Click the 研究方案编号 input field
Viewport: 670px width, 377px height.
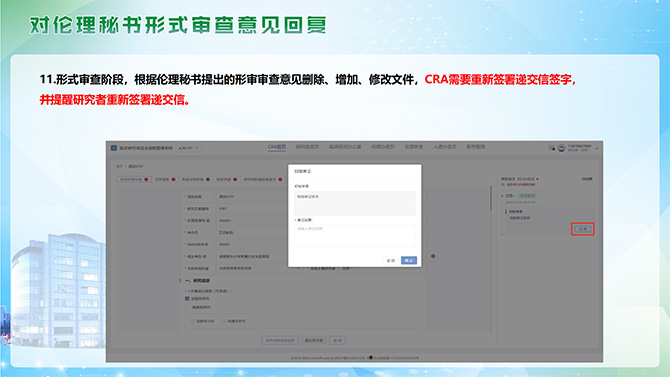click(x=252, y=209)
